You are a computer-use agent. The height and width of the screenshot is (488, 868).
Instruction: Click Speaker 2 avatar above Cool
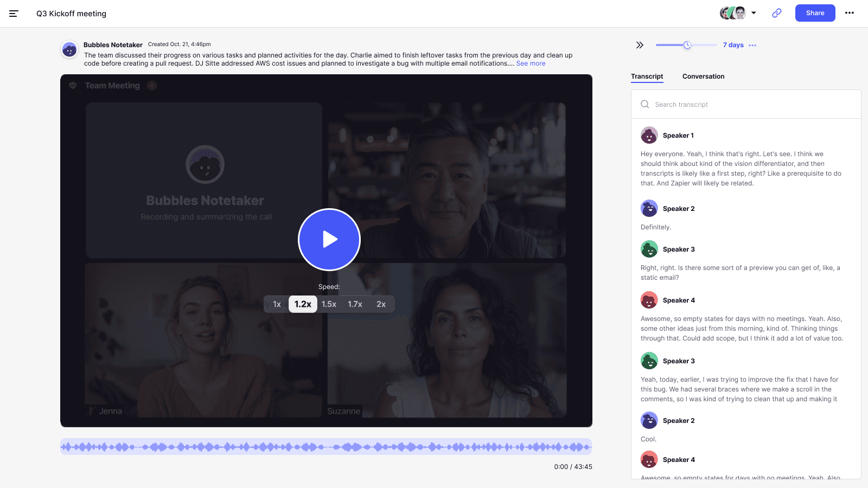pyautogui.click(x=649, y=421)
